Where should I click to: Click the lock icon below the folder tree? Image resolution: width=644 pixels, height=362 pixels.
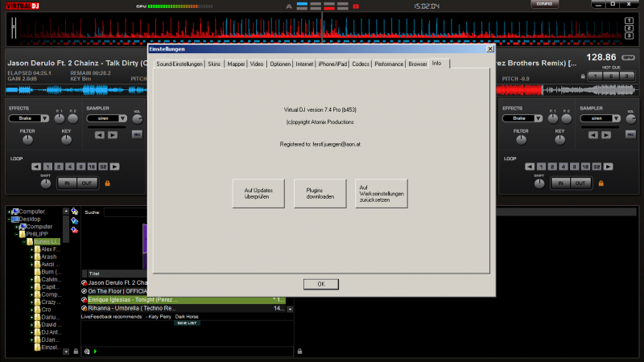tap(76, 352)
